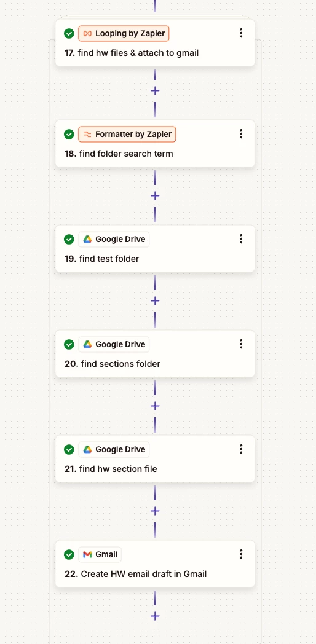
Task: Open three-dot menu on find sections folder
Action: tap(241, 344)
